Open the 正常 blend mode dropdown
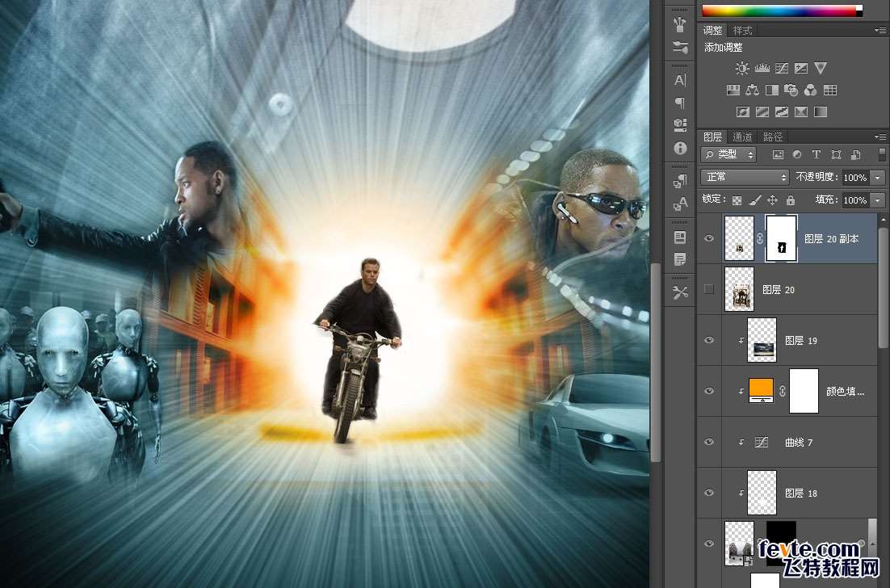This screenshot has height=588, width=890. tap(745, 177)
